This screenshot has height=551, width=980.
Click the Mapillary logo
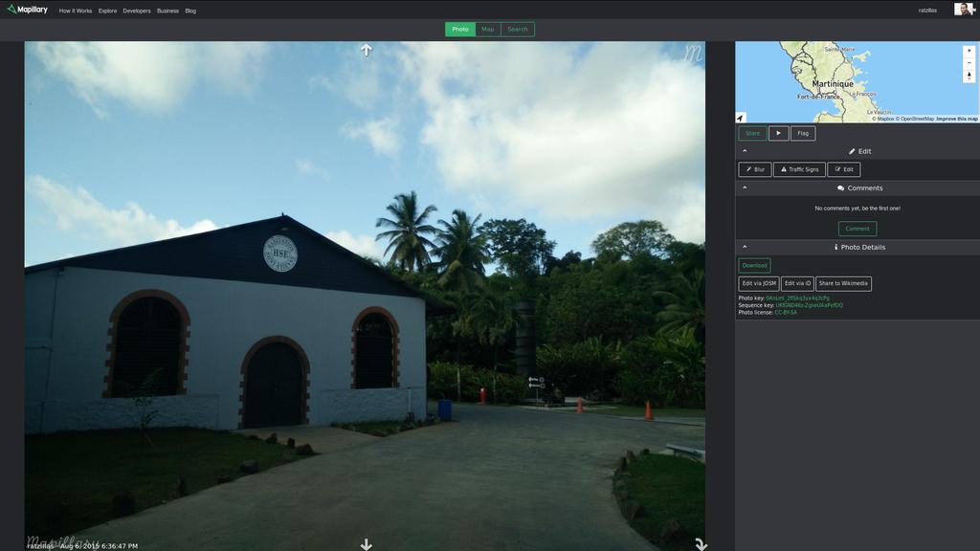point(27,10)
